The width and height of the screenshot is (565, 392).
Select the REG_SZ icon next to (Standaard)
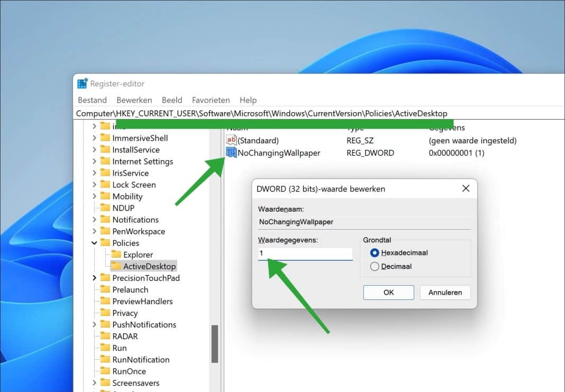[231, 140]
